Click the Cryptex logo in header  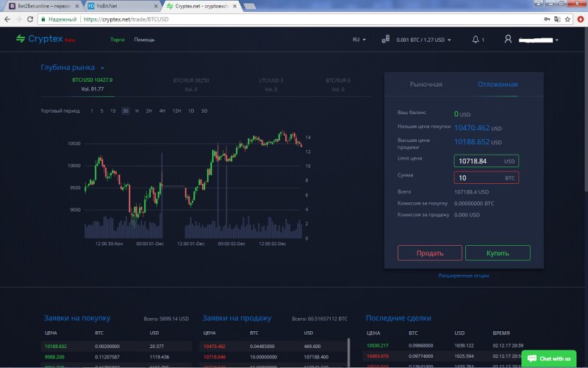click(45, 39)
